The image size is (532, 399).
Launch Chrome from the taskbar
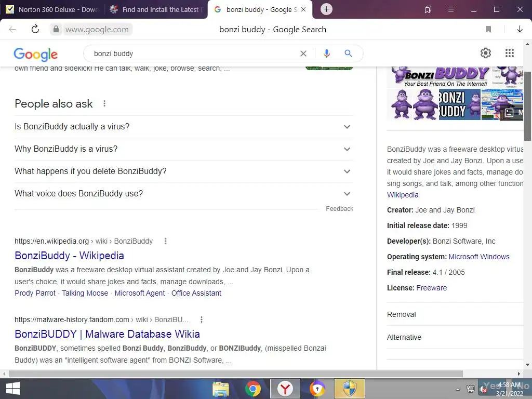tap(253, 389)
